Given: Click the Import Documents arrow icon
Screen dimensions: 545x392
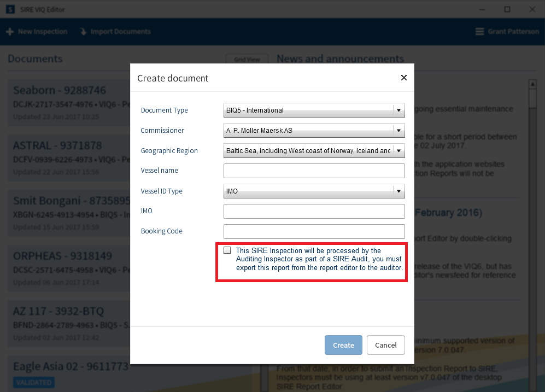Looking at the screenshot, I should click(84, 32).
